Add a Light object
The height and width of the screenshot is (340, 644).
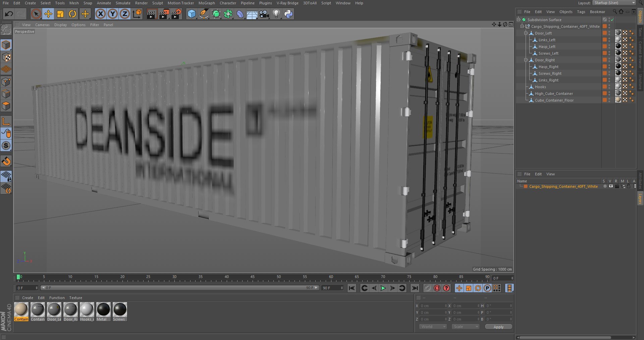(276, 14)
